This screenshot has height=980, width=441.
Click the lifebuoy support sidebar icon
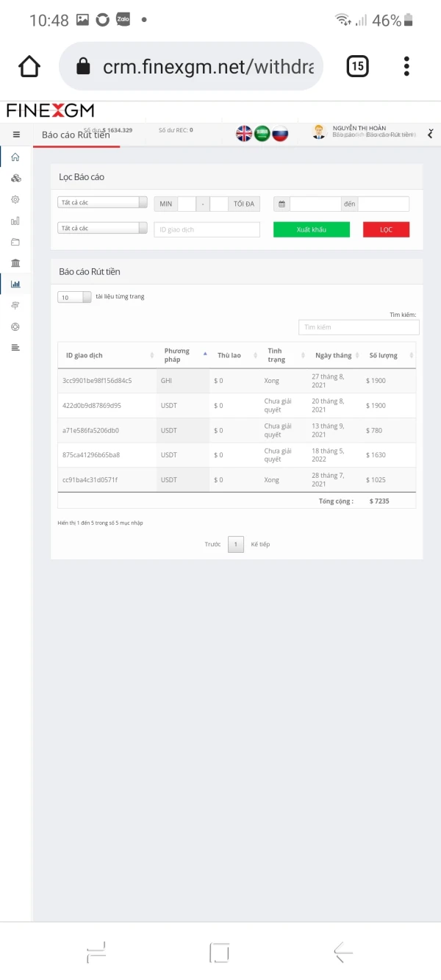point(15,326)
